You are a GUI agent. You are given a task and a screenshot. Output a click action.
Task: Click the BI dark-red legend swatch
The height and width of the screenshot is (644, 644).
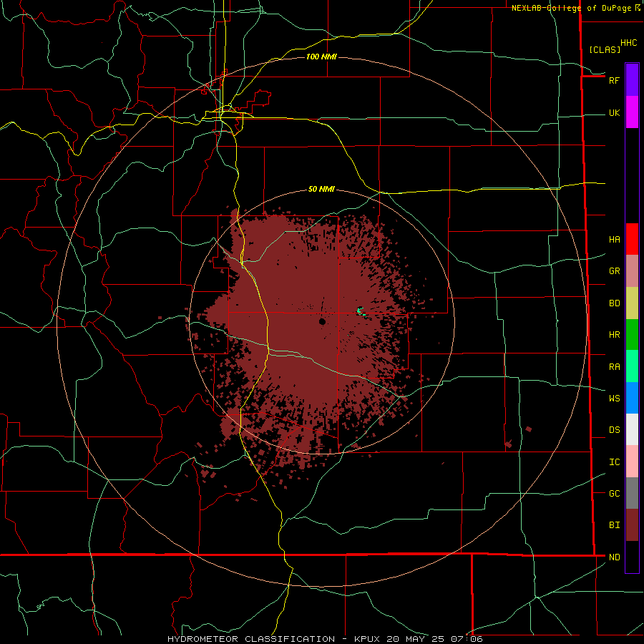(632, 525)
